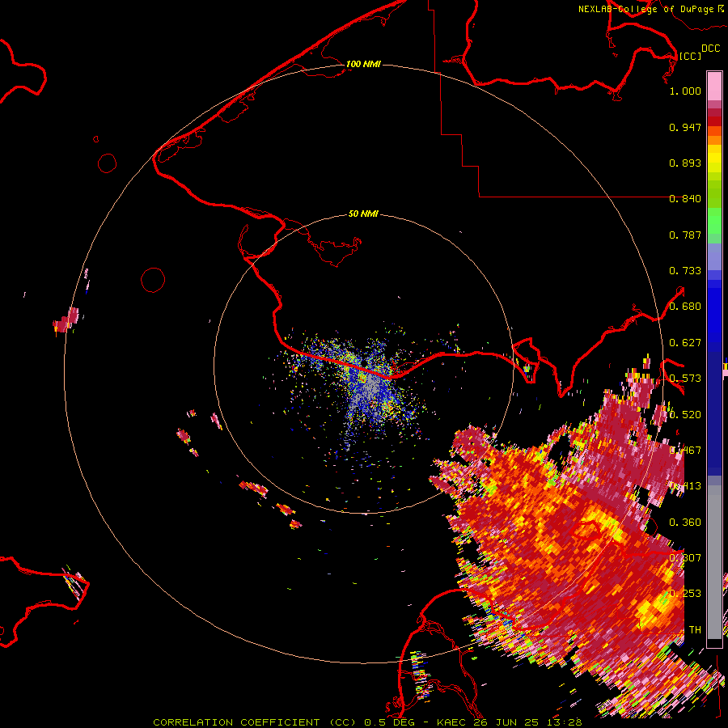Click the 0.733 value on the color scale
Screen dimensions: 728x728
coord(685,271)
